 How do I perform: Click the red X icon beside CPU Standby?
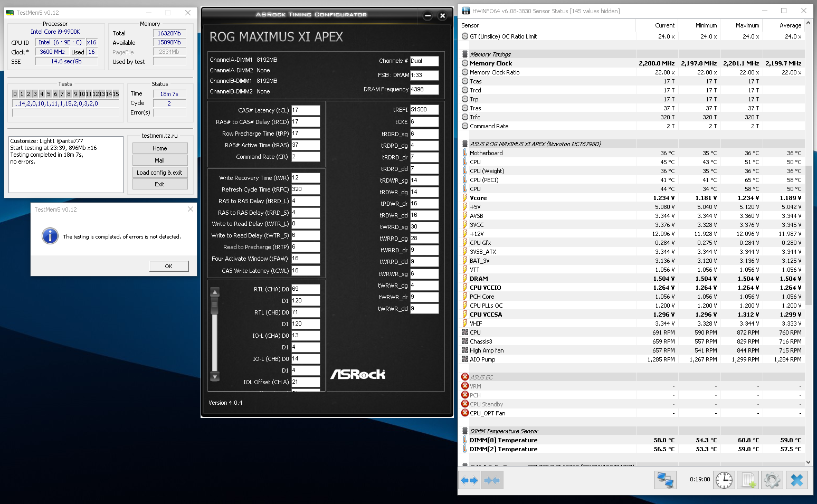(465, 404)
